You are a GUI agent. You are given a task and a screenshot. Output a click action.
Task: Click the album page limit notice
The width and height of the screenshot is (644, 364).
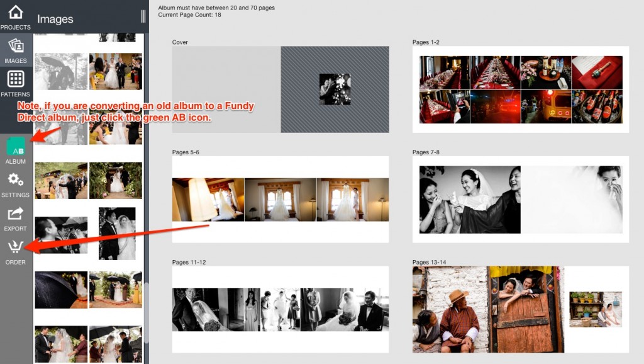pos(216,8)
